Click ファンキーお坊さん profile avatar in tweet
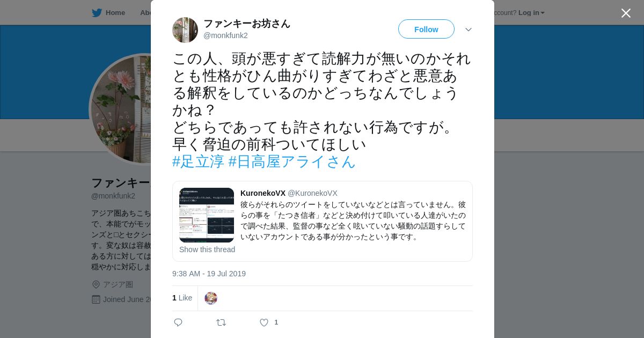Screen dimensions: 644x338 pyautogui.click(x=185, y=30)
